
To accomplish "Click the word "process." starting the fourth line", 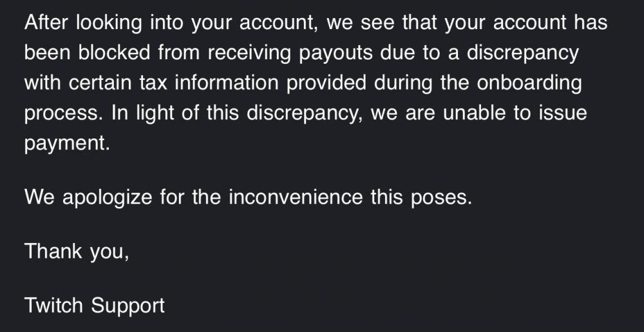I will 62,113.
